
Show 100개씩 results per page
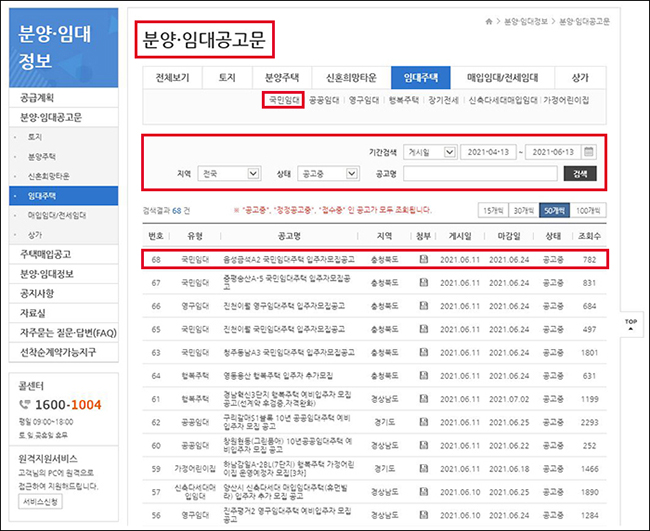click(x=588, y=210)
